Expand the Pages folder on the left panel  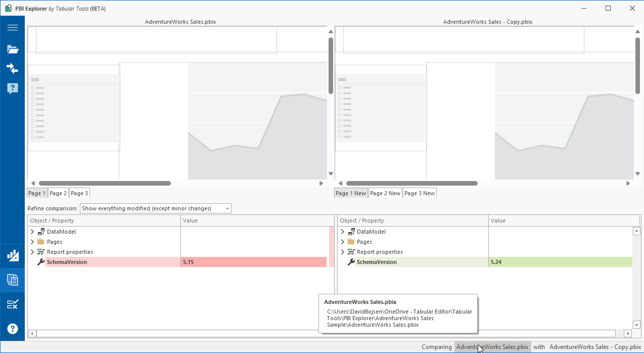pos(32,241)
